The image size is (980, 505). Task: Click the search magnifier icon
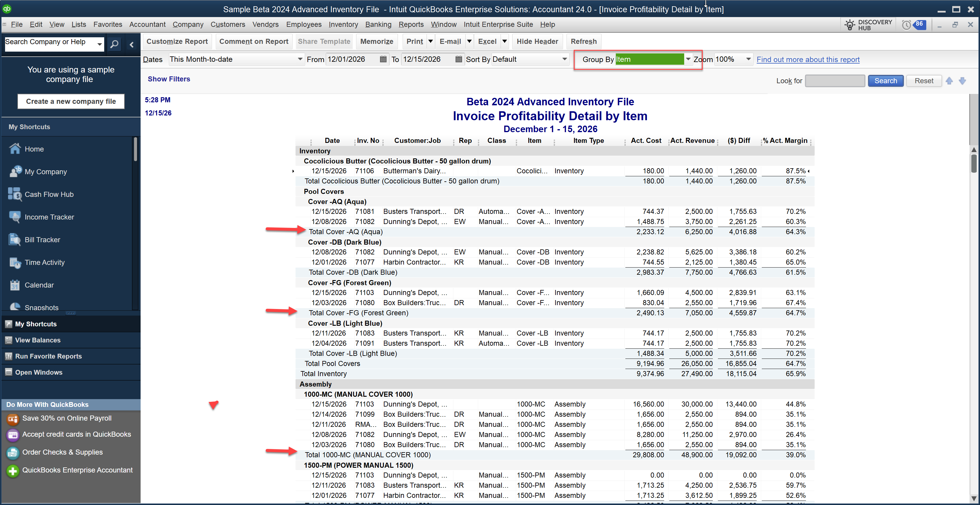[x=114, y=44]
